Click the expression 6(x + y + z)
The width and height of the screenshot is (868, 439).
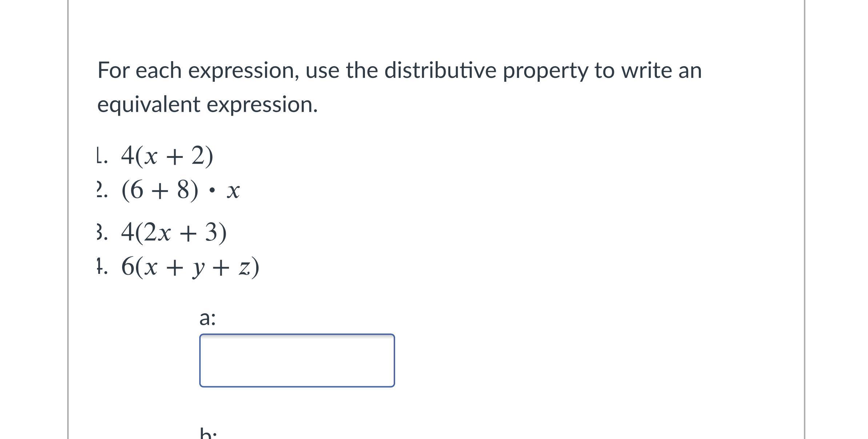(x=190, y=267)
